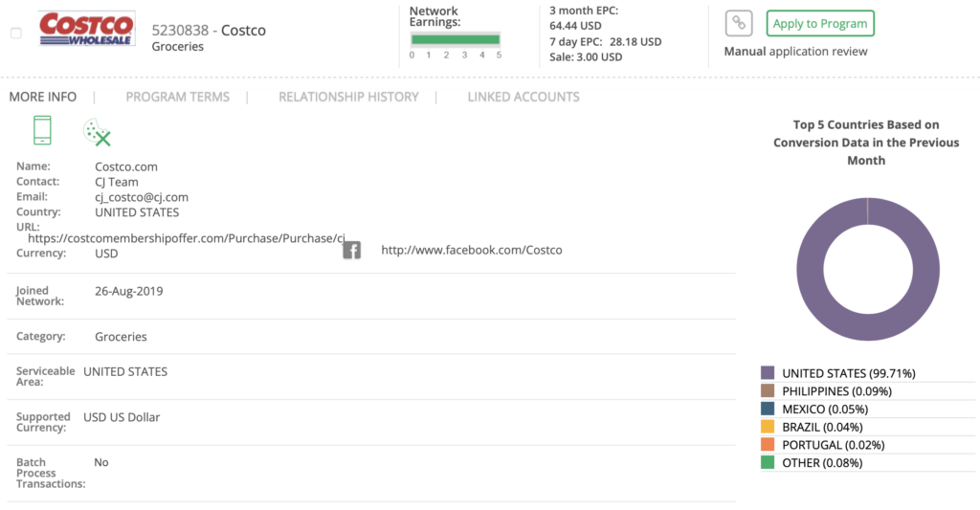980x510 pixels.
Task: Open the facebook.com/Costco link
Action: [x=472, y=250]
